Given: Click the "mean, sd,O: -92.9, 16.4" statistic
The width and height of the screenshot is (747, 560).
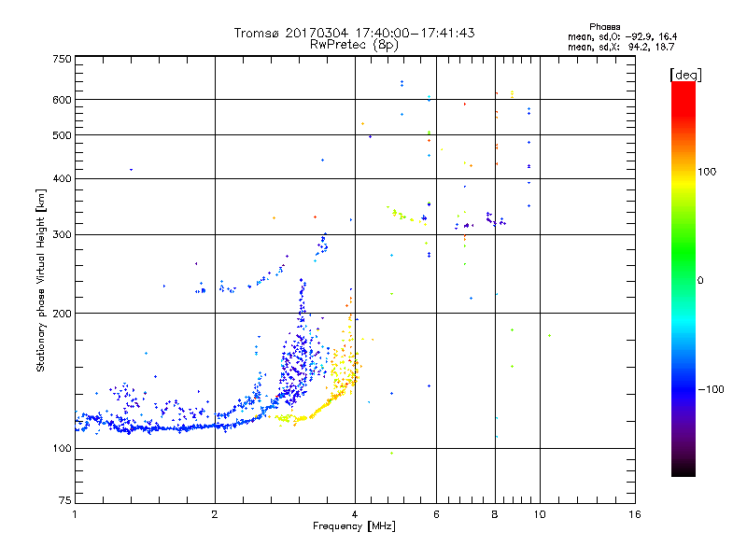Looking at the screenshot, I should [622, 36].
